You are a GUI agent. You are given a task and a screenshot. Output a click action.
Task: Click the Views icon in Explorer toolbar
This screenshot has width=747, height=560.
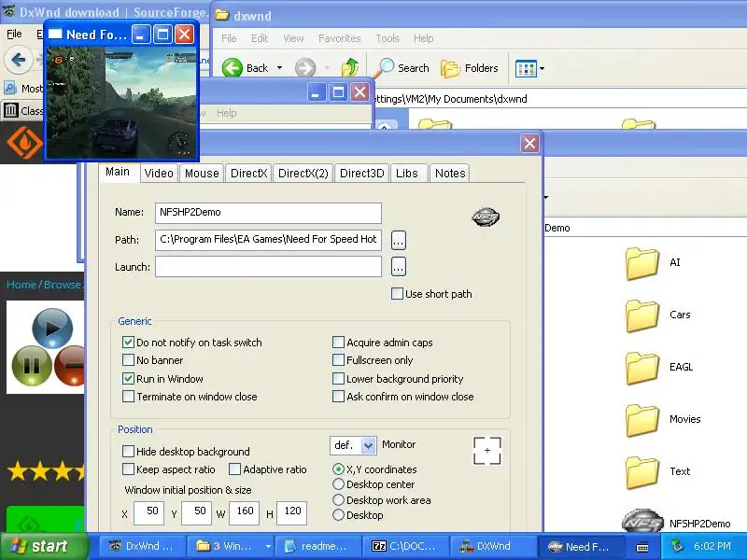(x=526, y=68)
